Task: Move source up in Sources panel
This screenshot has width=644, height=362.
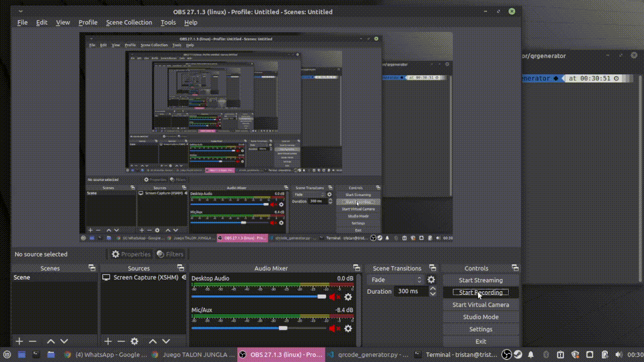Action: [x=153, y=341]
